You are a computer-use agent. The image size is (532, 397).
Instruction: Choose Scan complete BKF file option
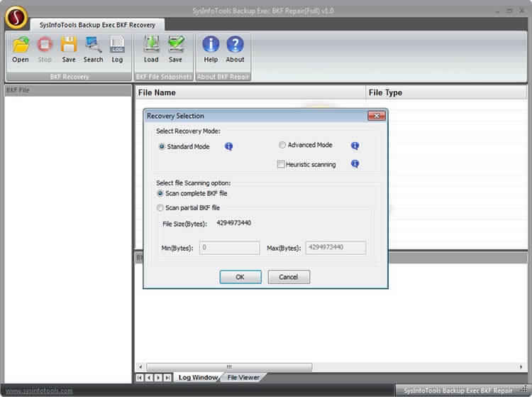160,193
